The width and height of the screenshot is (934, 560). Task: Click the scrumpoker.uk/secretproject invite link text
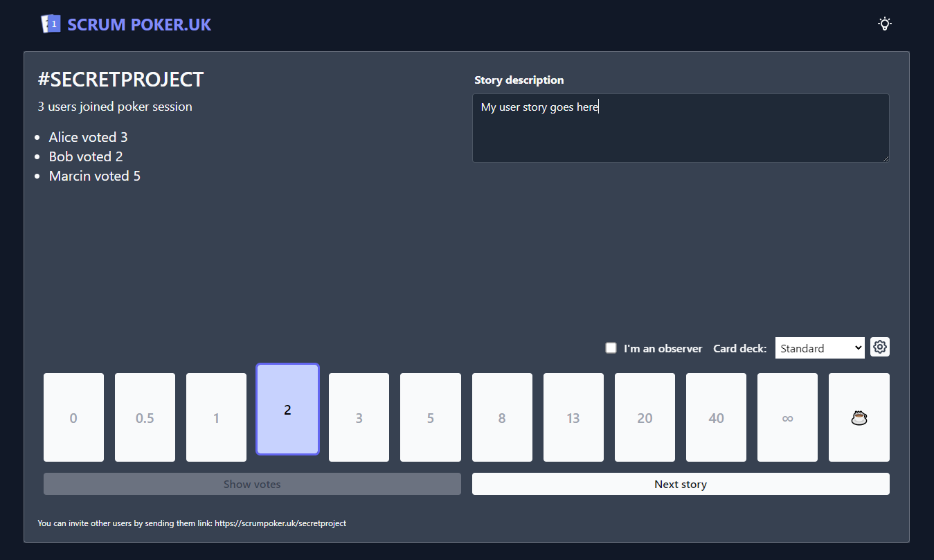(x=280, y=523)
